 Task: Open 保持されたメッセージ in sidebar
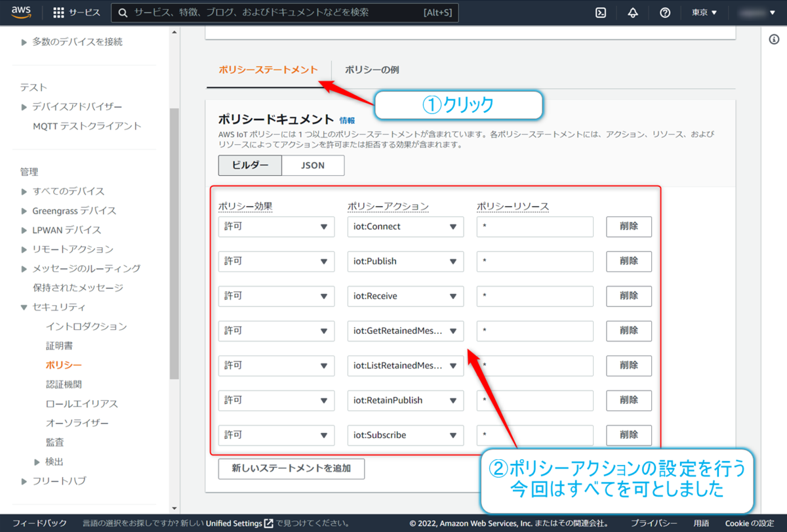coord(78,288)
